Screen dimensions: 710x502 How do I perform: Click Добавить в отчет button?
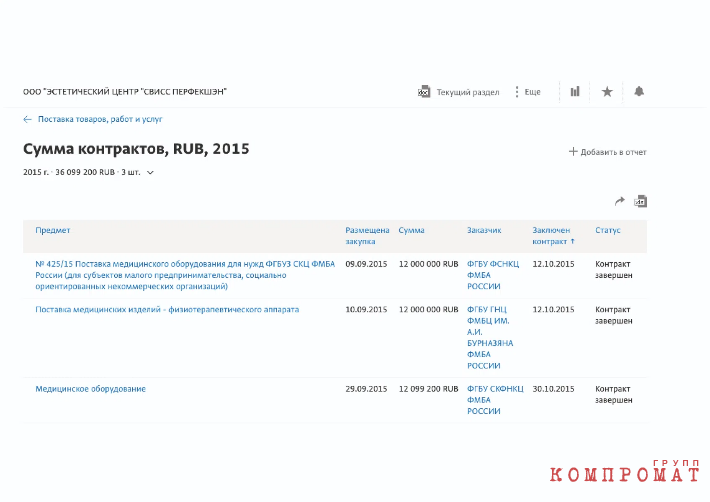pos(607,152)
